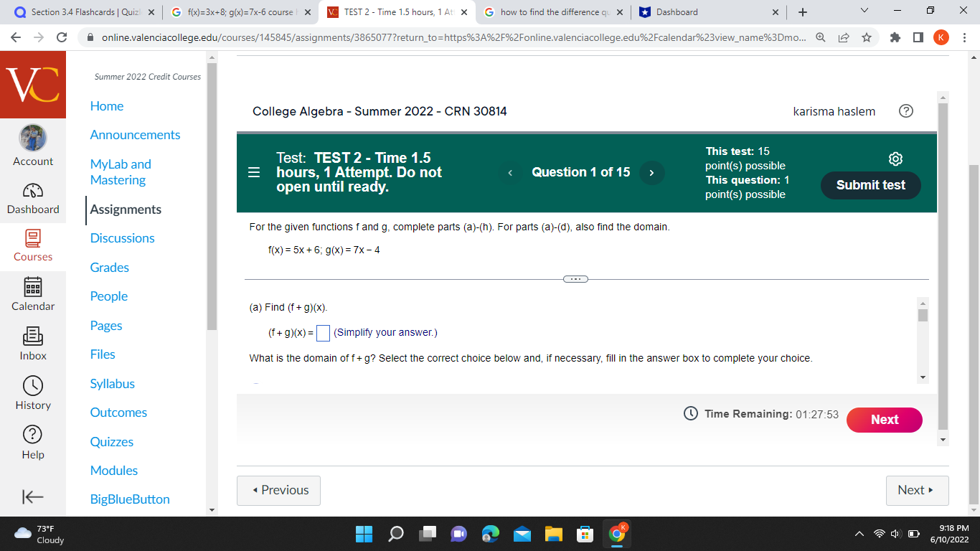Open the Inbox in global navigation
This screenshot has height=551, width=980.
point(33,344)
